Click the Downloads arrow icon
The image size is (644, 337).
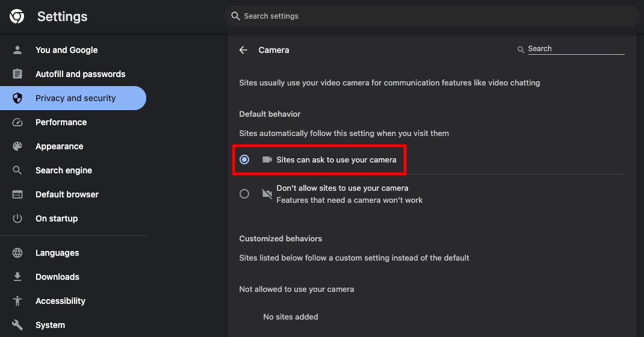click(17, 277)
